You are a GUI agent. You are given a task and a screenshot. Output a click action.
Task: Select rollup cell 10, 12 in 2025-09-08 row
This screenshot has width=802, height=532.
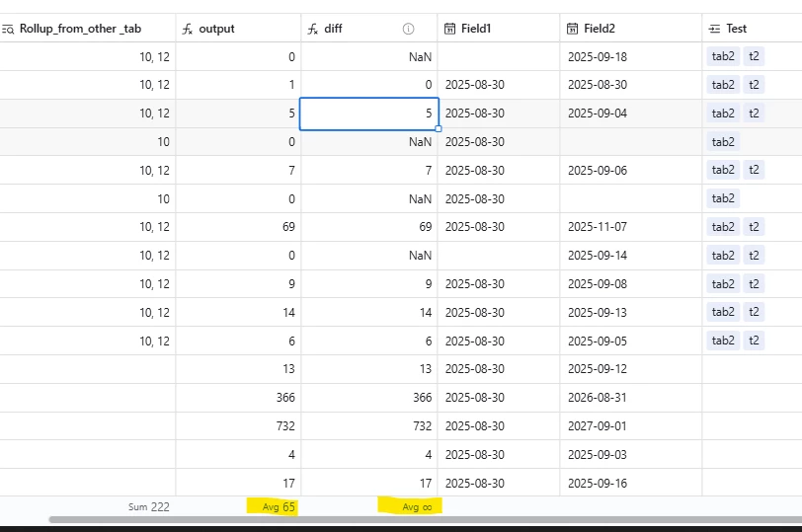click(88, 284)
